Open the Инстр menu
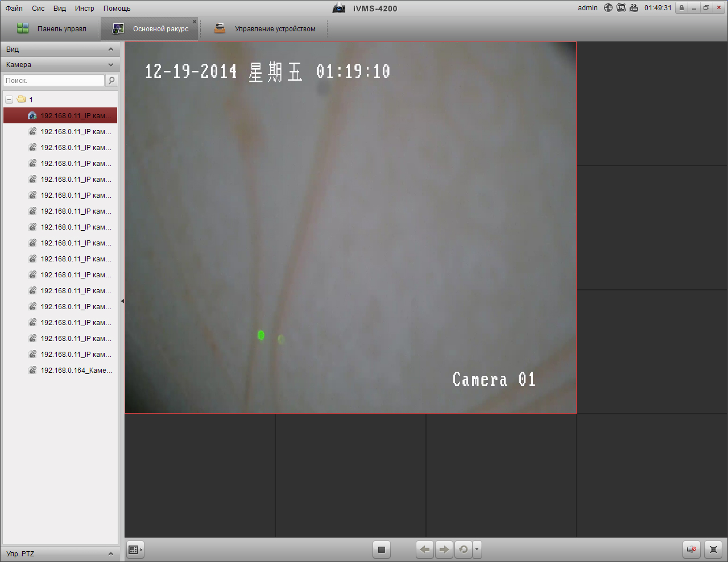 click(x=85, y=8)
